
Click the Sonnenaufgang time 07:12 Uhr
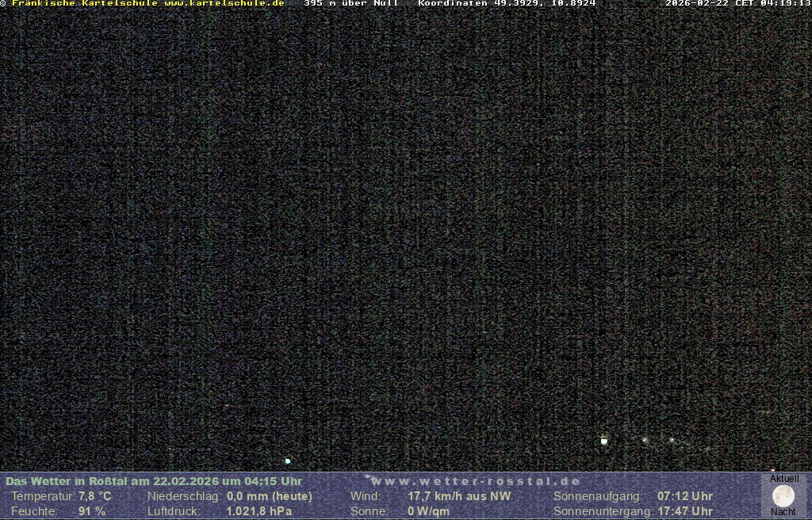click(684, 496)
